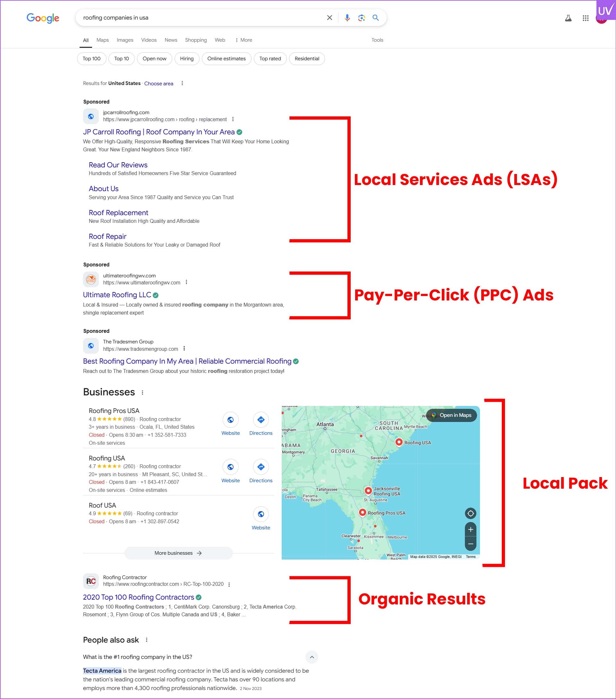Viewport: 616px width, 699px height.
Task: Zoom out on the map
Action: [471, 544]
